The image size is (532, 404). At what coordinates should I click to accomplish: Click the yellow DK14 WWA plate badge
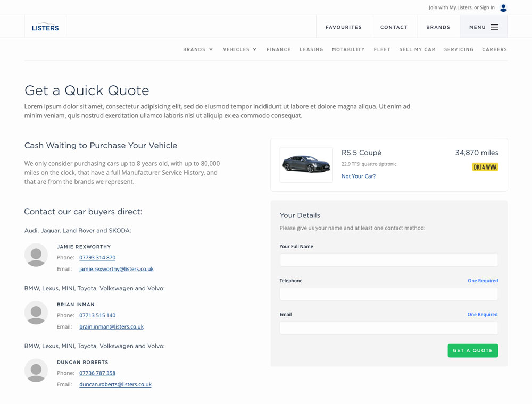[485, 166]
